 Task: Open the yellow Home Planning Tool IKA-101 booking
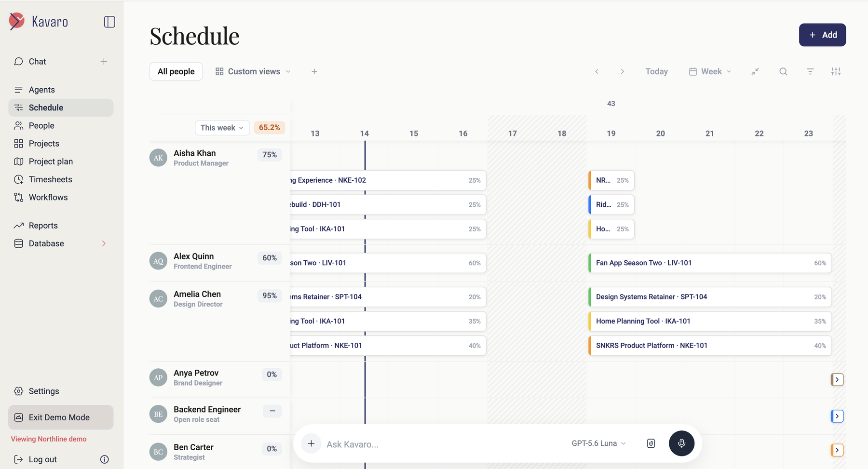(710, 321)
